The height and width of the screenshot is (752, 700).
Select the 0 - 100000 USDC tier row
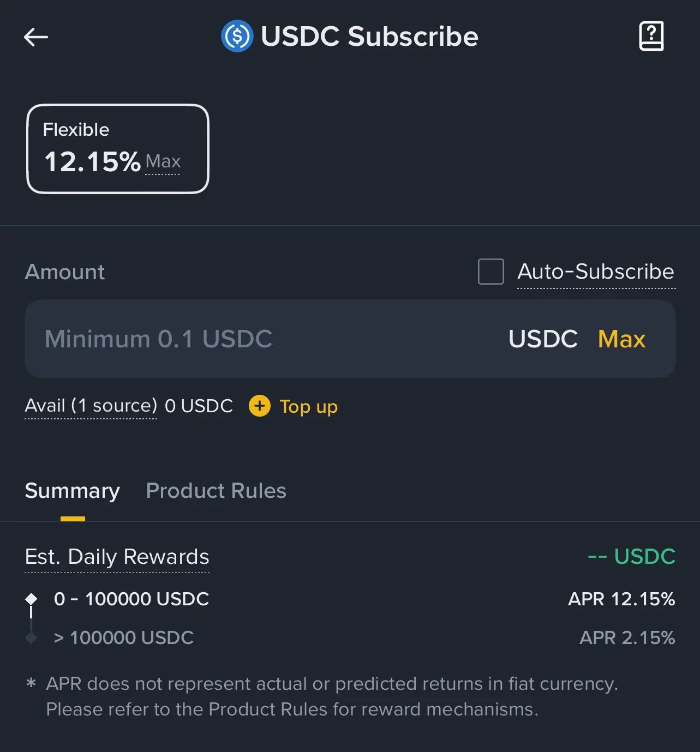pos(350,599)
